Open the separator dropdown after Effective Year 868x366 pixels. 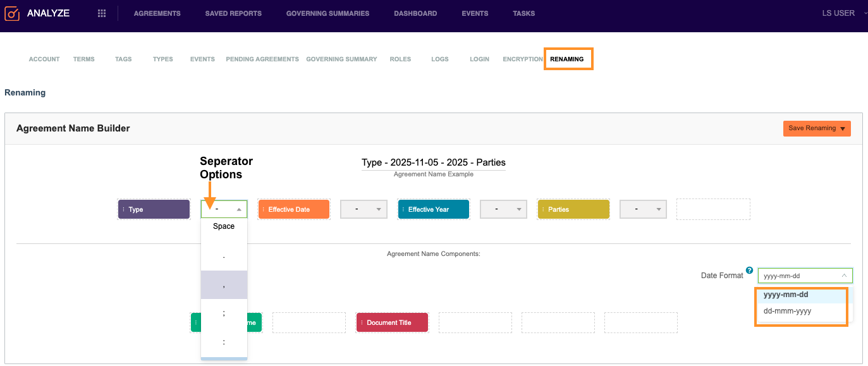[503, 209]
